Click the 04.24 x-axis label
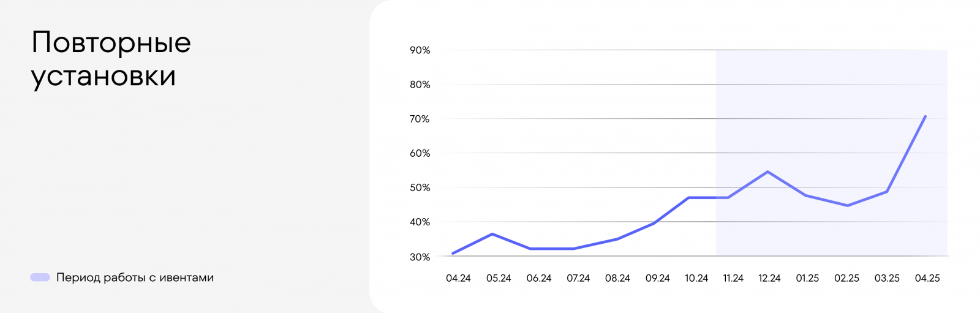This screenshot has height=313, width=980. (458, 278)
